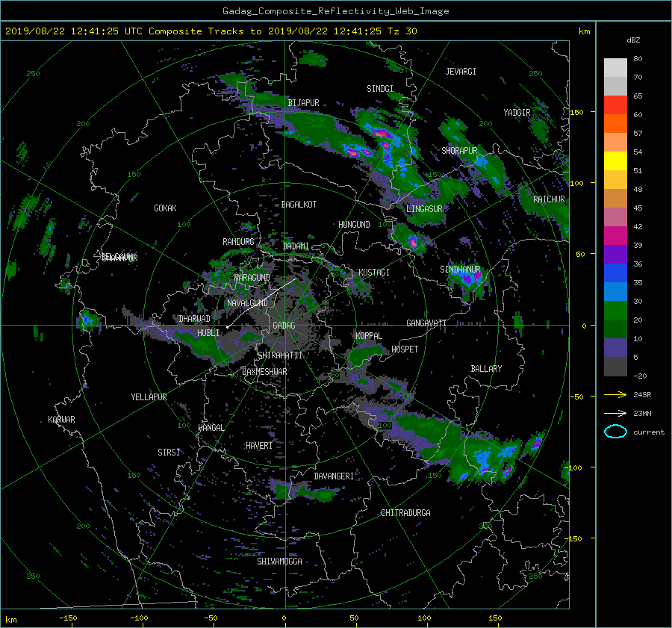
Task: Click the HOSPET city label
Action: pos(405,349)
